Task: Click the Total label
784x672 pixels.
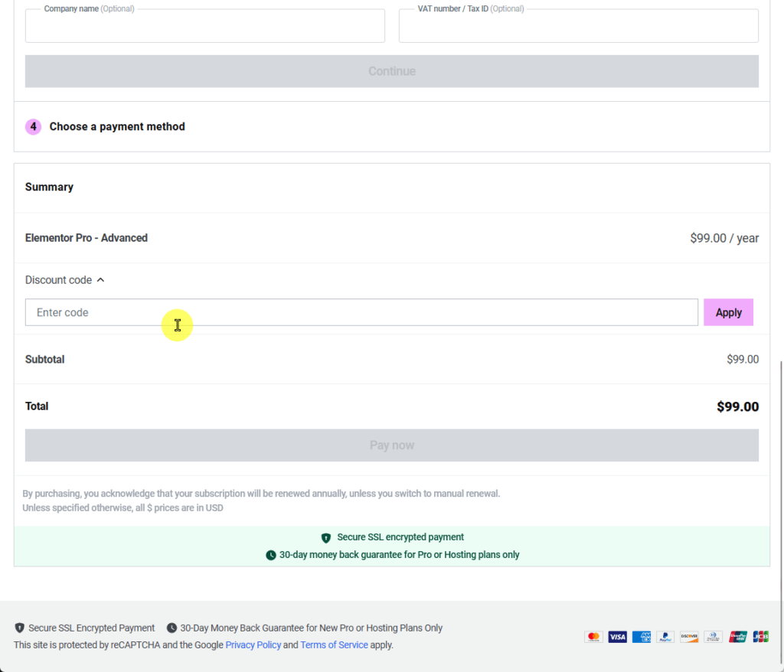Action: pos(37,406)
